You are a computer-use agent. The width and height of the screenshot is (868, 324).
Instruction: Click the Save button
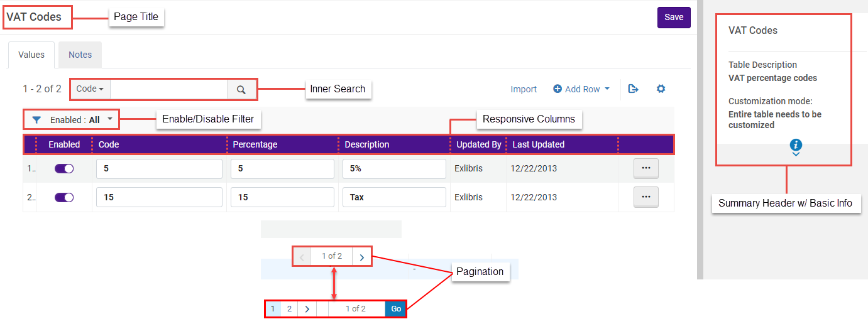[674, 18]
